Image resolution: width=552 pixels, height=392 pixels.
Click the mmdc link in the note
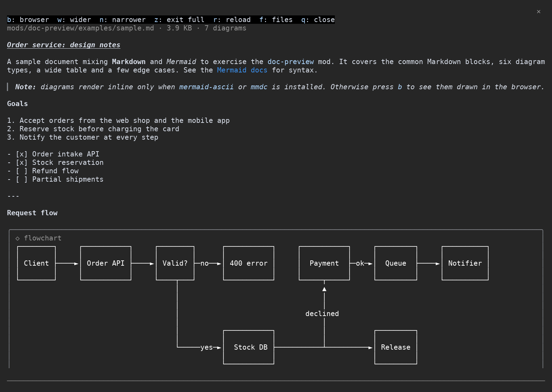tap(259, 87)
